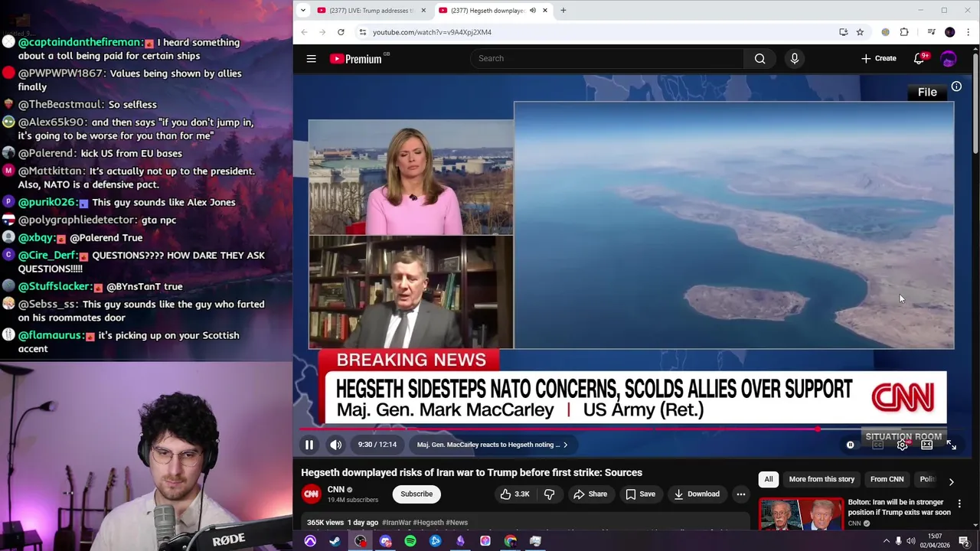Download the video
The image size is (980, 551).
[x=697, y=494]
